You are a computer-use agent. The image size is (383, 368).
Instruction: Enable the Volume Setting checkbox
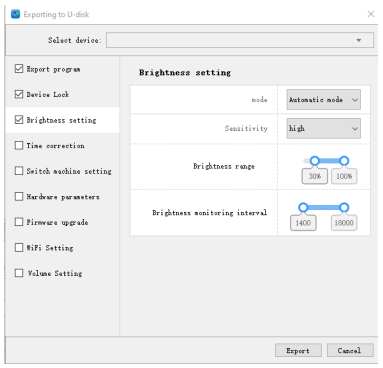[x=19, y=273]
